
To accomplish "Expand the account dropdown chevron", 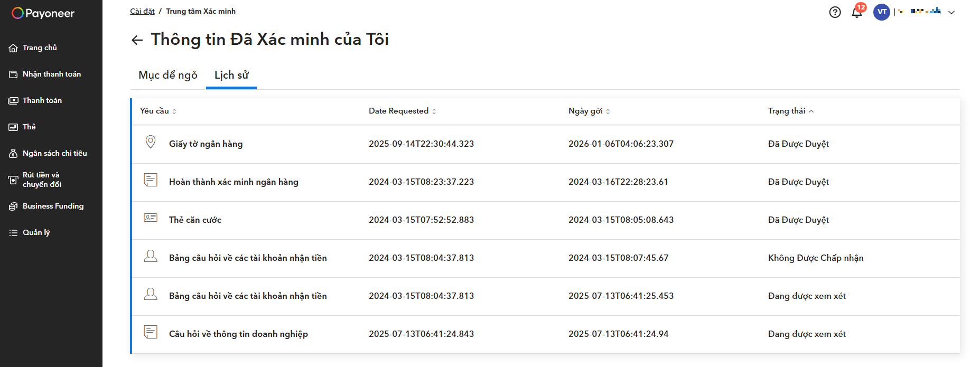I will pos(951,12).
